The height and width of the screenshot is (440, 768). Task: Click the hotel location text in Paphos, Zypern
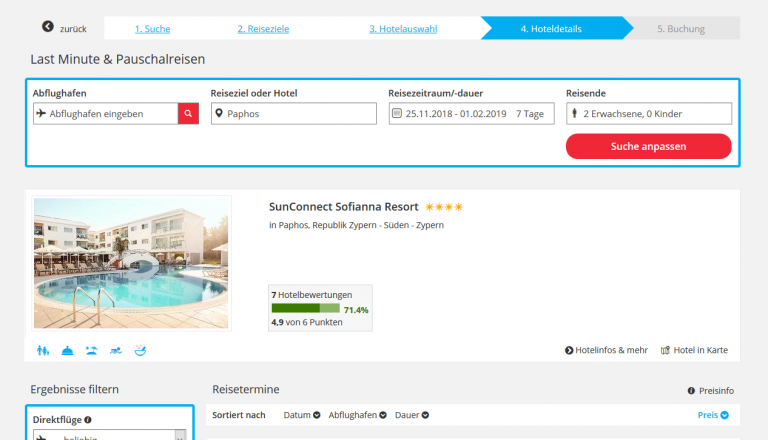pos(356,225)
